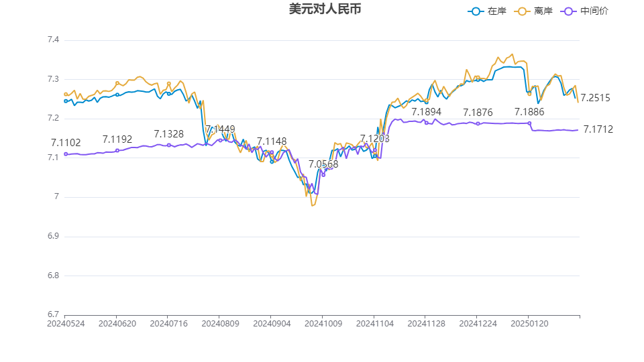Toggle the 在岸 series legend label
This screenshot has width=644, height=362.
[x=496, y=11]
